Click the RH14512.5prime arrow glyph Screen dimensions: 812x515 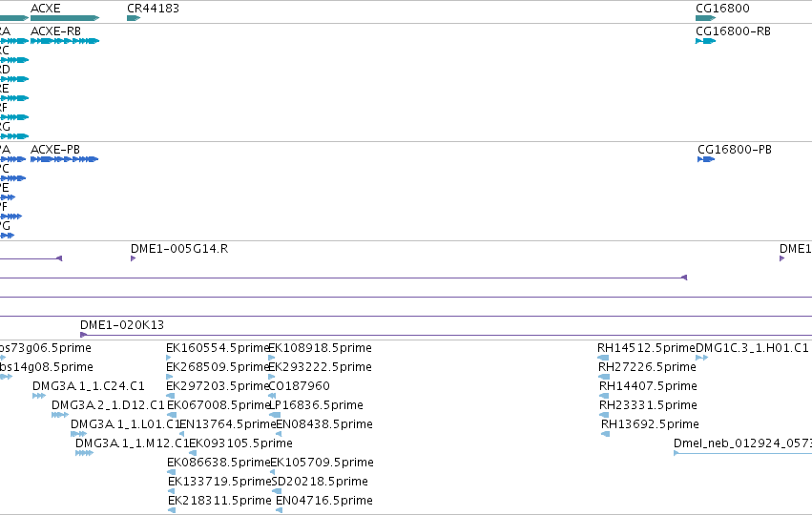(x=603, y=358)
